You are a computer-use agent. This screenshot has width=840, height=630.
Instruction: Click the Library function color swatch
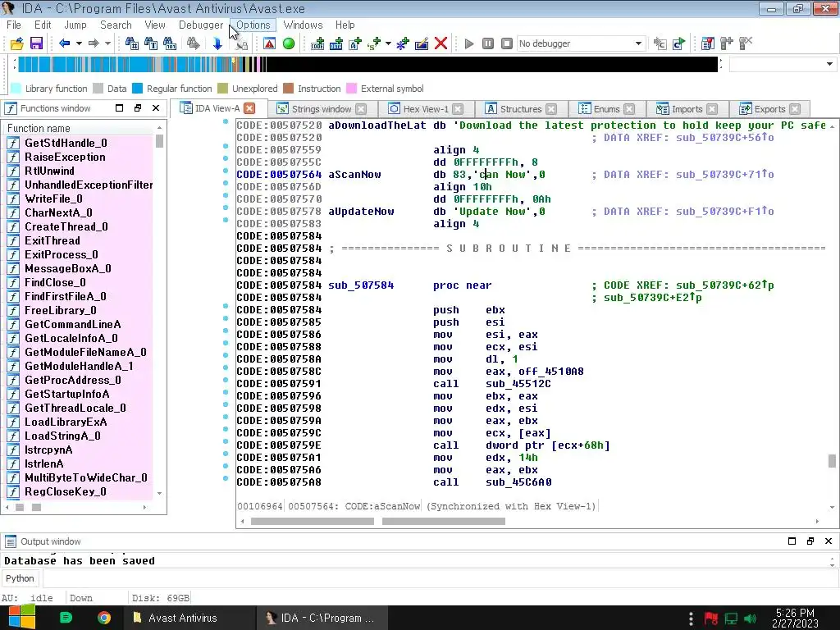point(16,89)
